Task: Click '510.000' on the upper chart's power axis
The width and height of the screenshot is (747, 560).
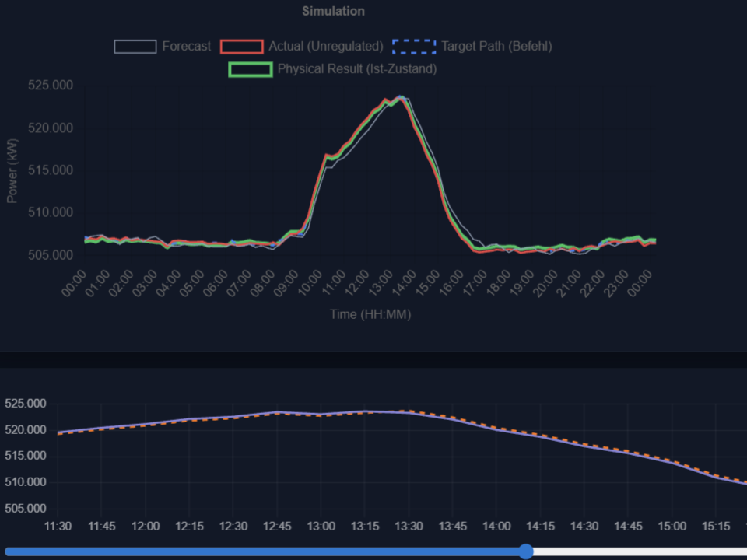Action: pyautogui.click(x=51, y=212)
